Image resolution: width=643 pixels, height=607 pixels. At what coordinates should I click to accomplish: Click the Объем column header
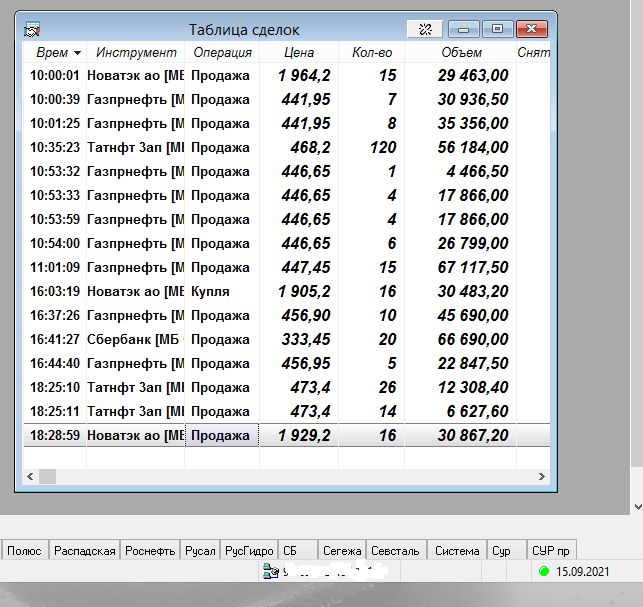pyautogui.click(x=461, y=52)
